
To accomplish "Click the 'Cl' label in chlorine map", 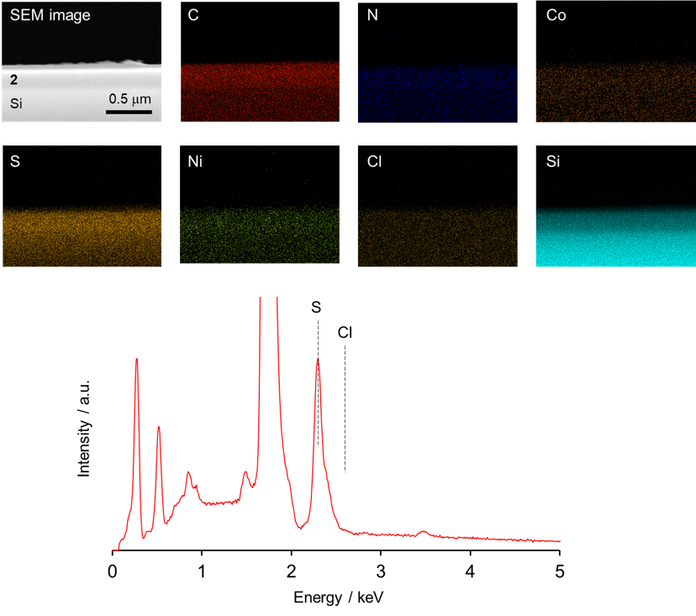I will 374,161.
